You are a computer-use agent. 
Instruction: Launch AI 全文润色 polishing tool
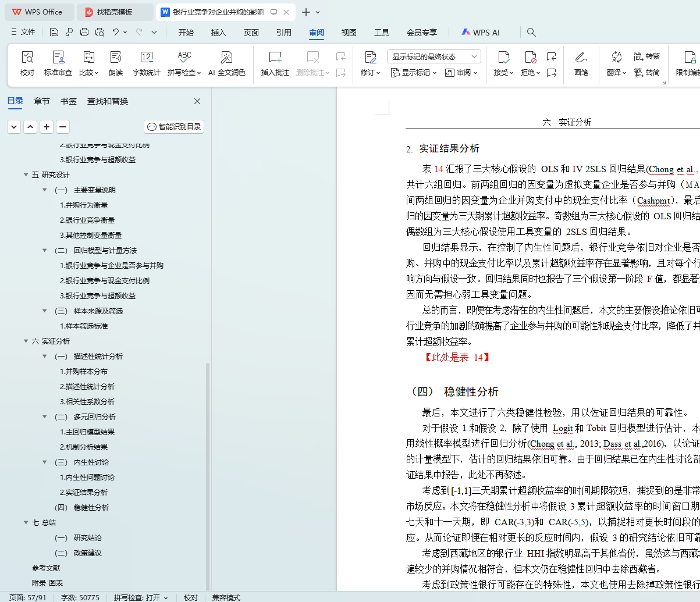coord(227,64)
